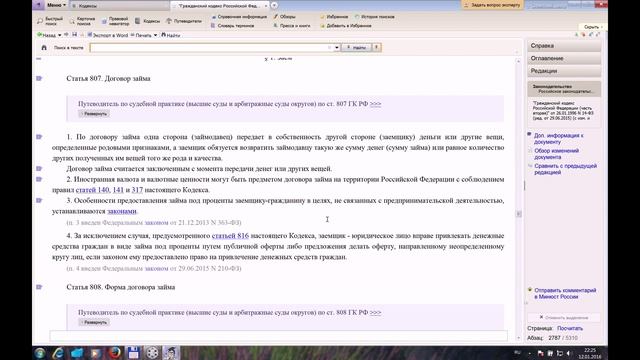
Task: Switch to the Кодексы tab
Action: [x=120, y=6]
